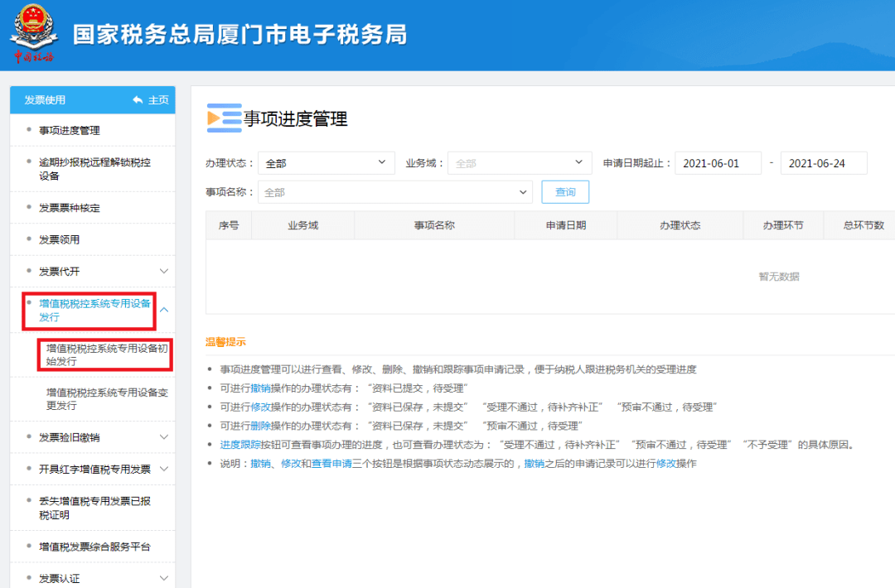Click the home arrow icon next to 主页
The height and width of the screenshot is (588, 895).
[138, 99]
